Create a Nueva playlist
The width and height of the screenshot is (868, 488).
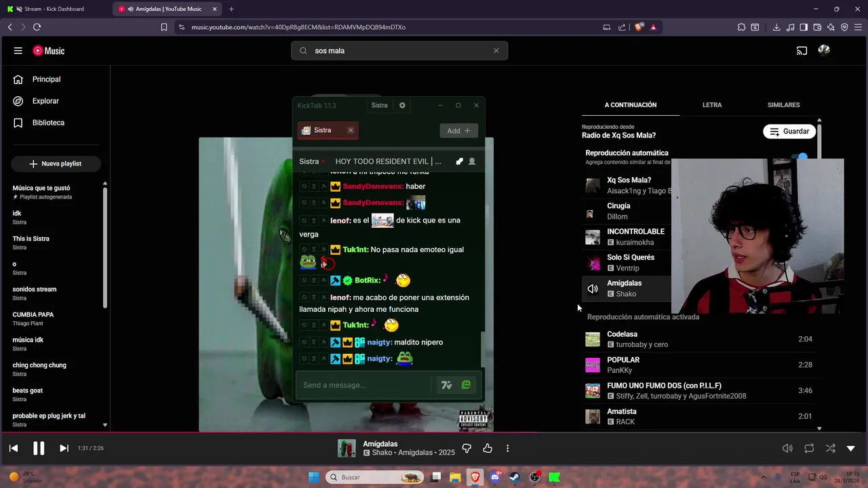point(56,164)
